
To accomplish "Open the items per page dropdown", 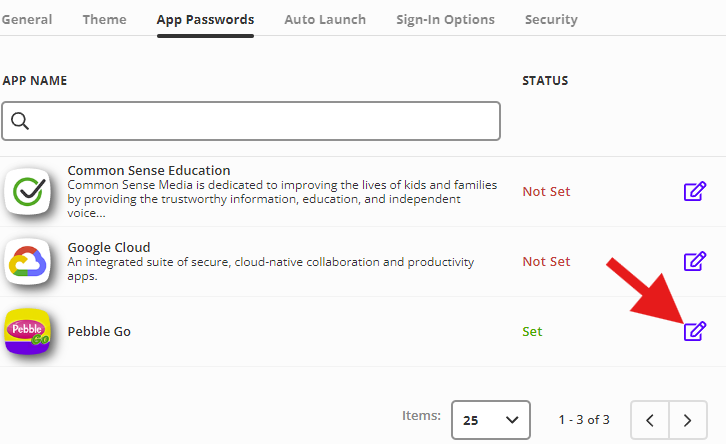I will [x=490, y=419].
